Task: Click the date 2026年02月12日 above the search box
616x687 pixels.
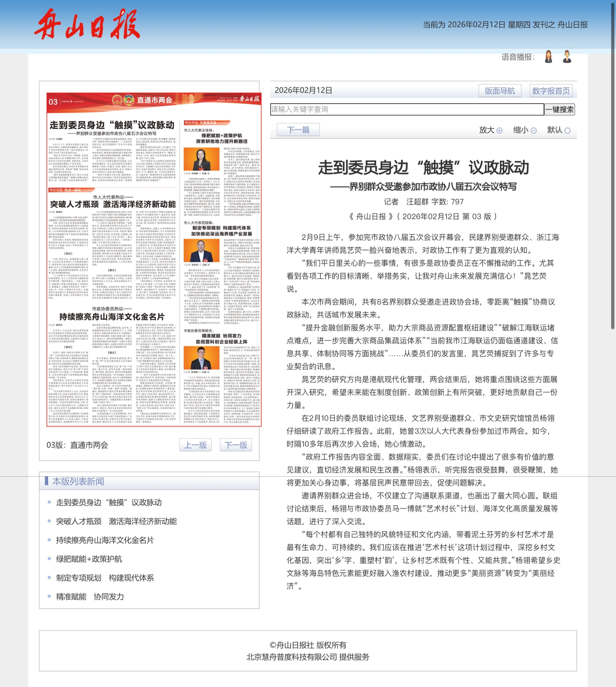Action: coord(303,90)
